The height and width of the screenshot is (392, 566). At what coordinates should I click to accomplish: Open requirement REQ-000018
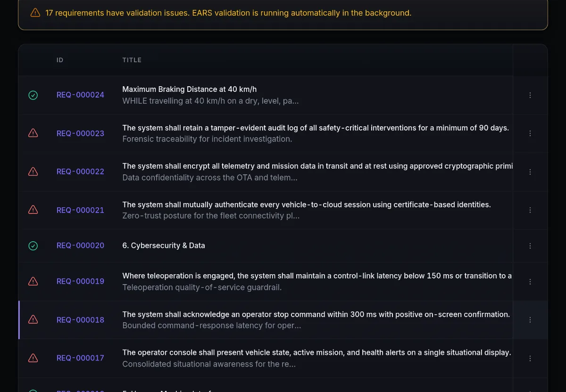80,320
